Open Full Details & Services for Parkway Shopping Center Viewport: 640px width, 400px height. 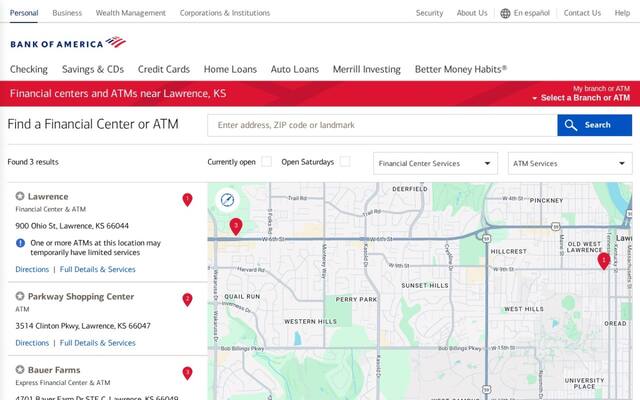pos(98,343)
